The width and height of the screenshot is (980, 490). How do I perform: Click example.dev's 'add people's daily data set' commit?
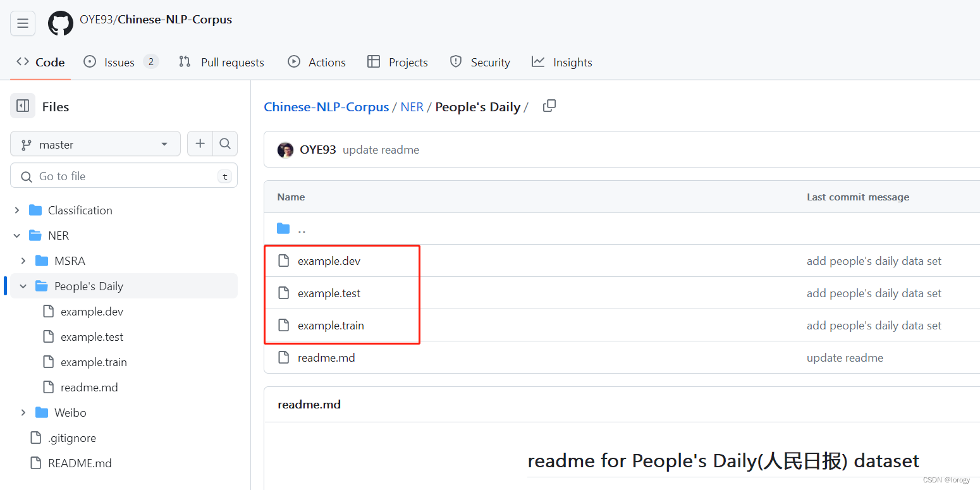(874, 260)
